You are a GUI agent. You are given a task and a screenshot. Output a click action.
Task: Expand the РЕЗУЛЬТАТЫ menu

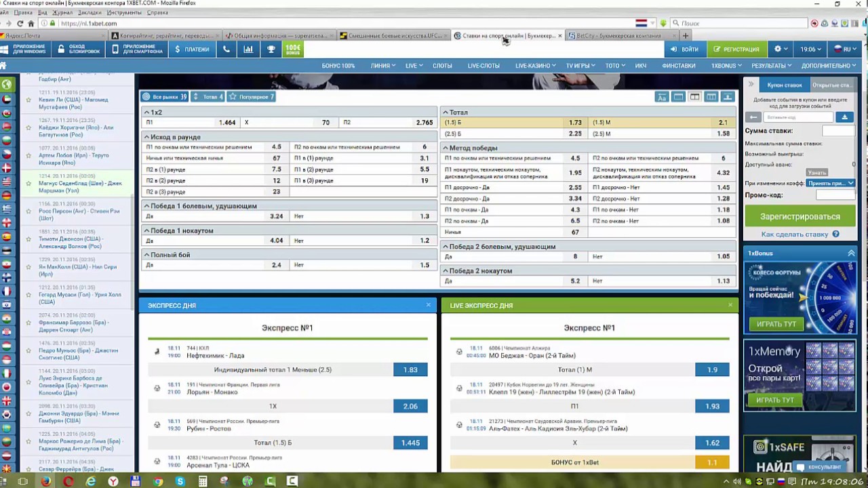[x=772, y=66]
